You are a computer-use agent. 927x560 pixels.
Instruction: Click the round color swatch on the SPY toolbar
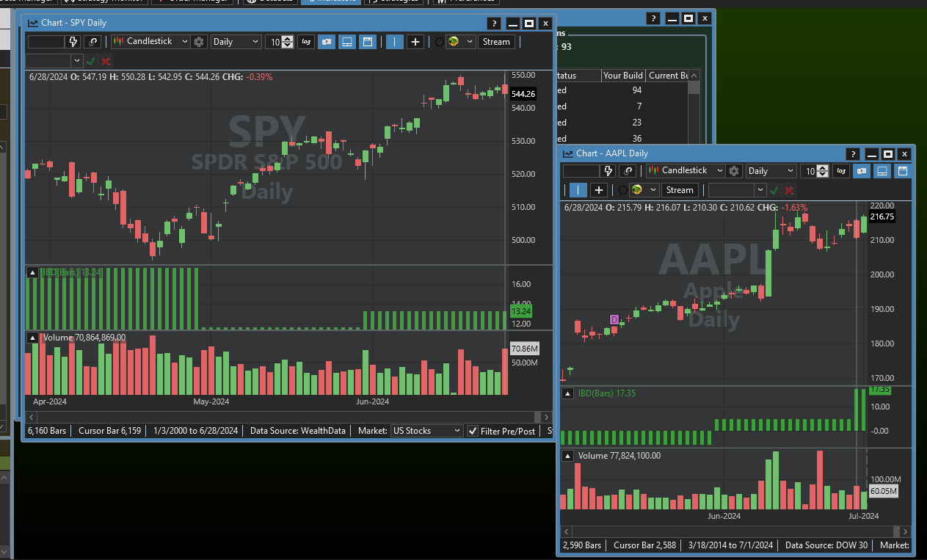[452, 42]
